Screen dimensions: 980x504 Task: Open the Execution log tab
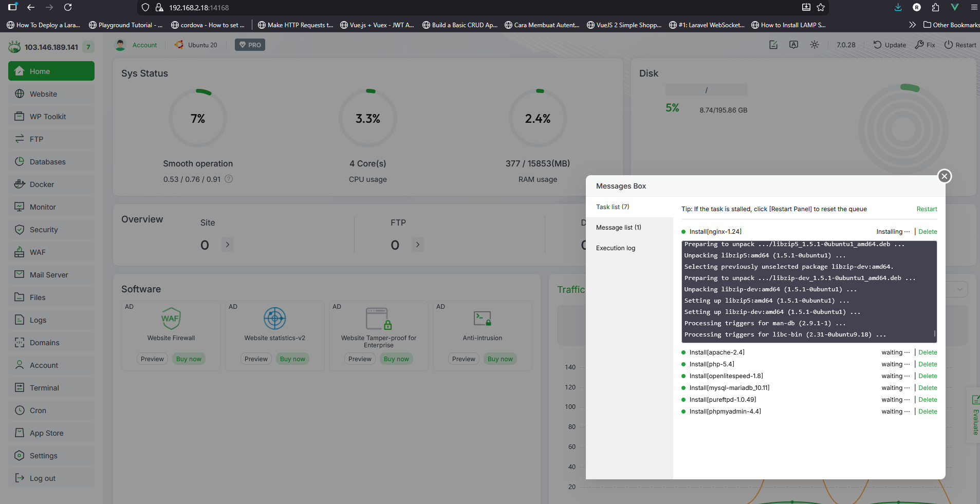(615, 248)
